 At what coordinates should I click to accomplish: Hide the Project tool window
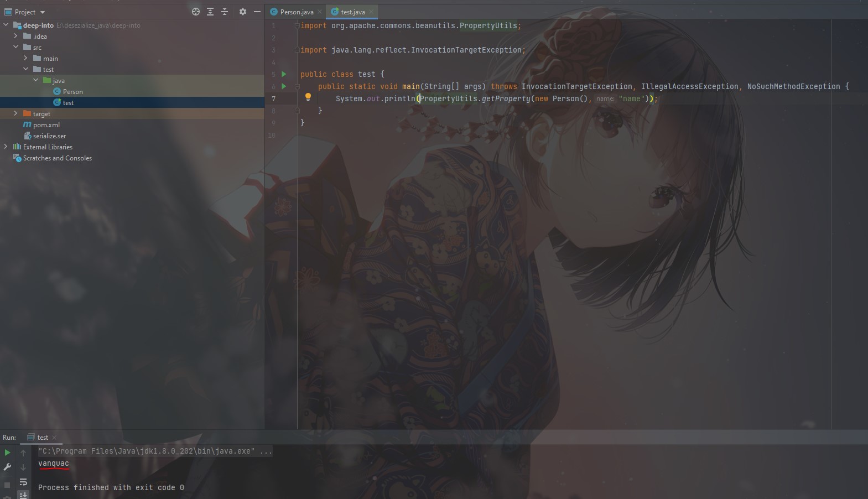tap(257, 12)
